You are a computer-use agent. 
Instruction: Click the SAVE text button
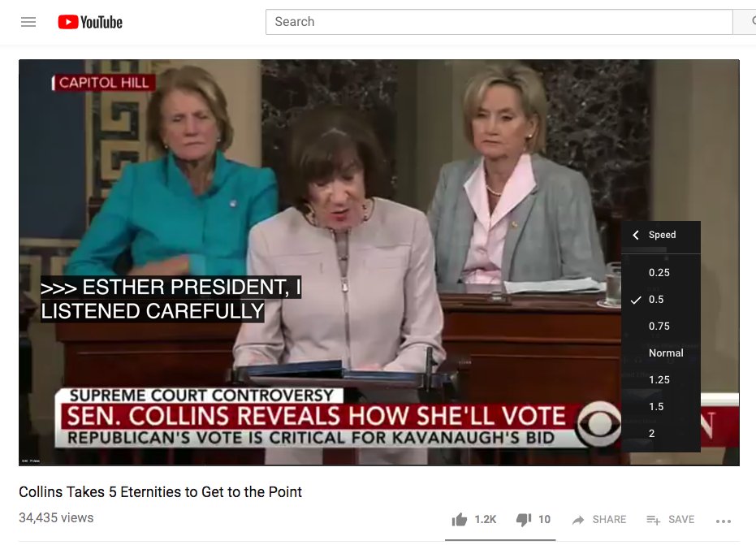681,520
